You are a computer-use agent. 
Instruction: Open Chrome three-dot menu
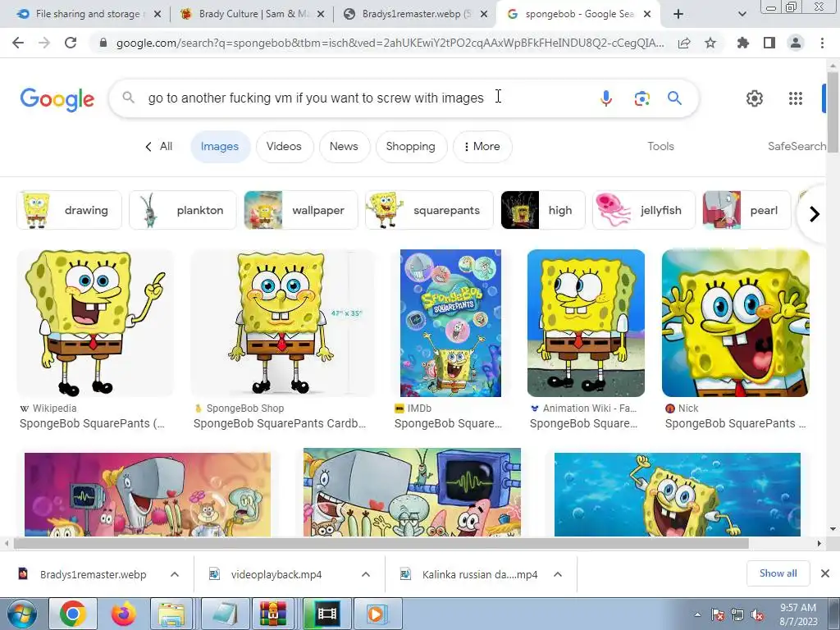(x=822, y=43)
